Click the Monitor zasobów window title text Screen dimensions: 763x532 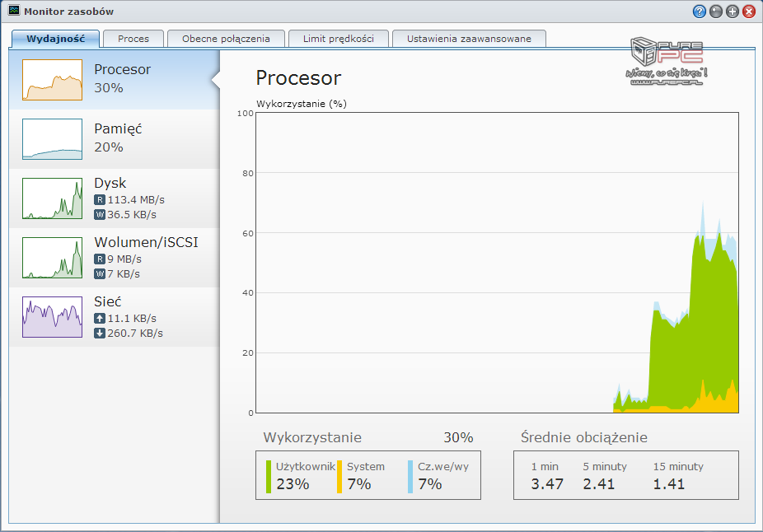pos(68,12)
